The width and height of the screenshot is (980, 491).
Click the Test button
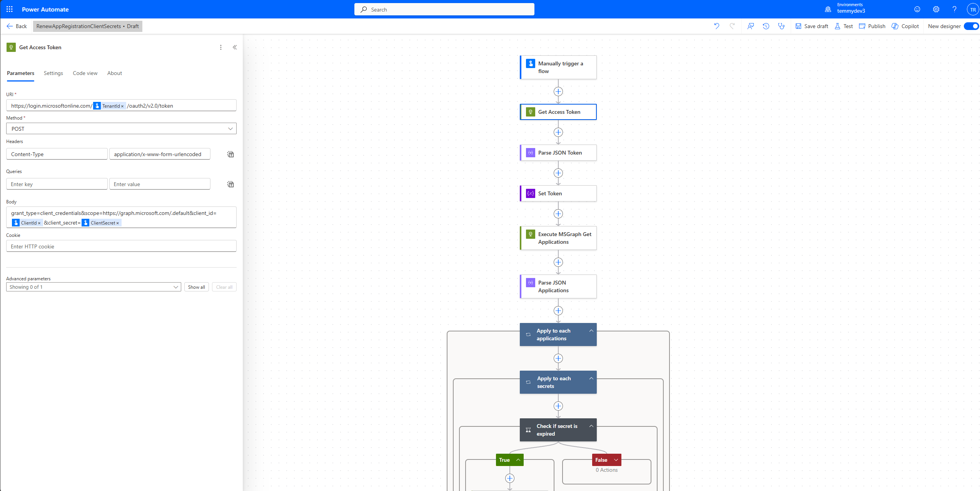844,26
